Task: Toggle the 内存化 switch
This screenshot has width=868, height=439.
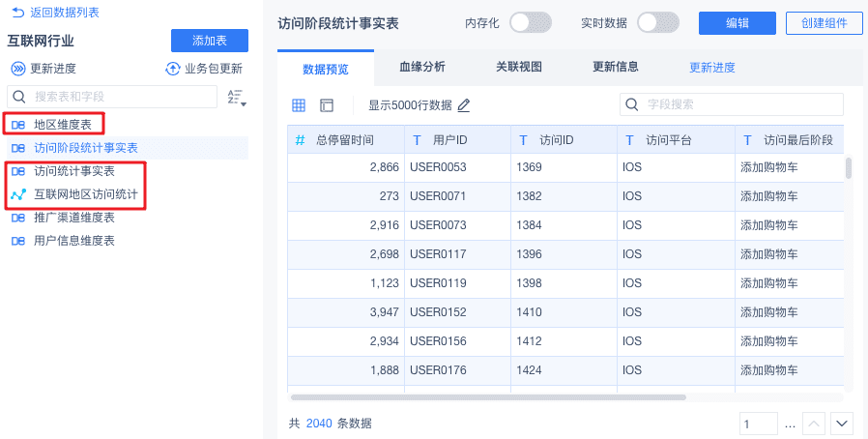Action: click(x=530, y=22)
